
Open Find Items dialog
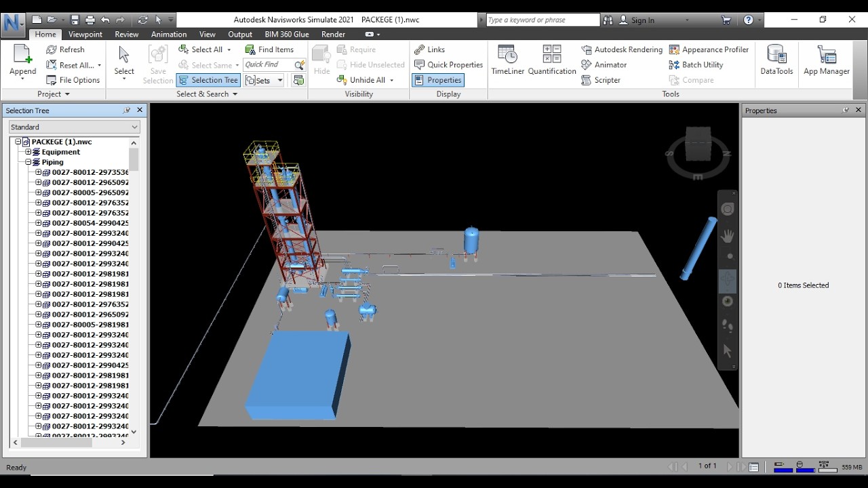point(269,49)
